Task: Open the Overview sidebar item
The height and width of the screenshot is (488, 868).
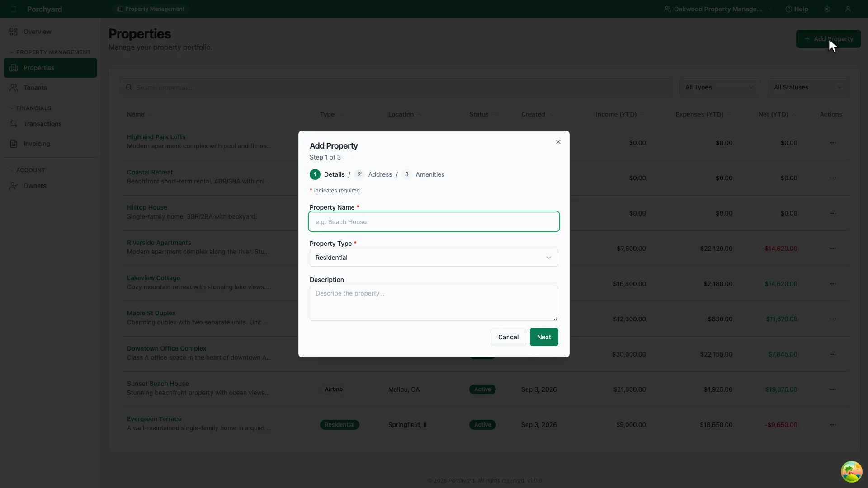Action: (x=50, y=32)
